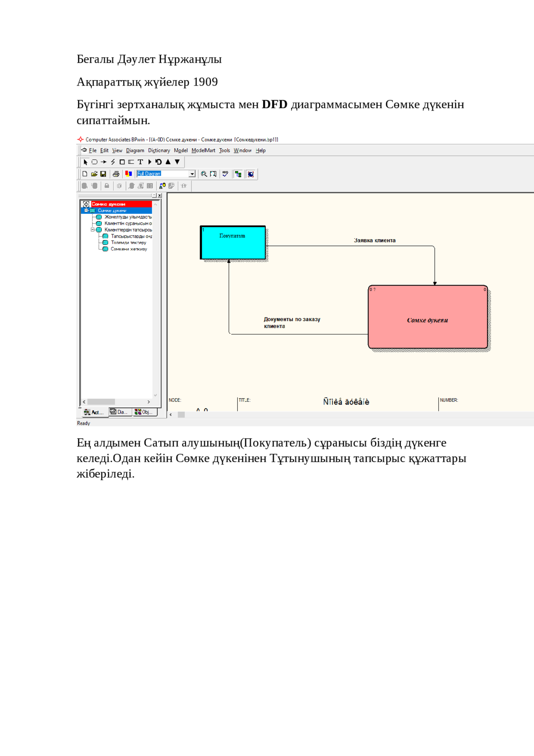Open the File menu

point(93,151)
